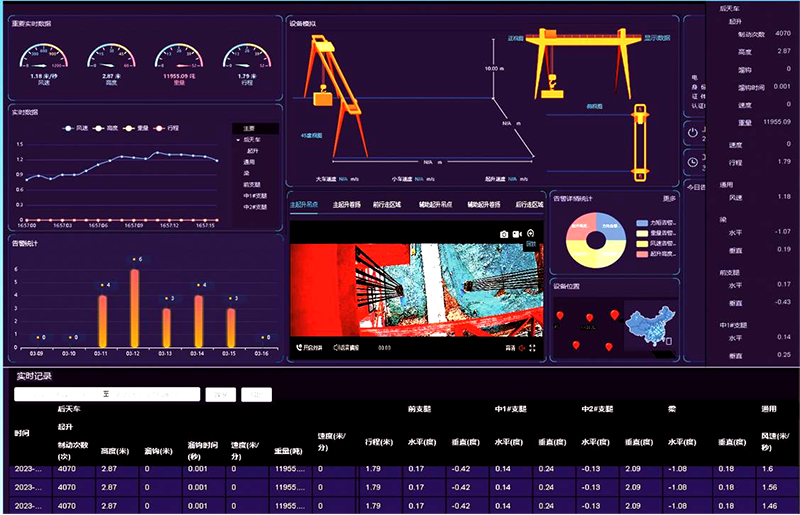The width and height of the screenshot is (800, 515).
Task: Switch to the 主起升卷扬 camera tab
Action: (x=348, y=204)
